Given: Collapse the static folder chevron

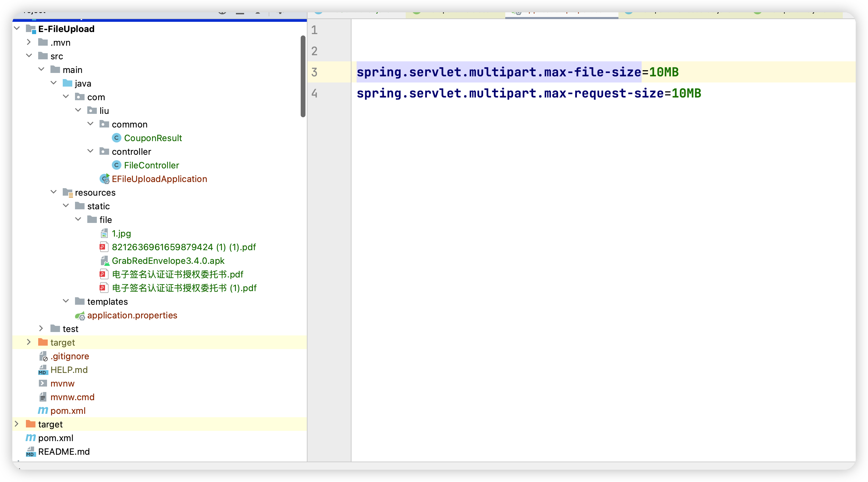Looking at the screenshot, I should point(66,206).
